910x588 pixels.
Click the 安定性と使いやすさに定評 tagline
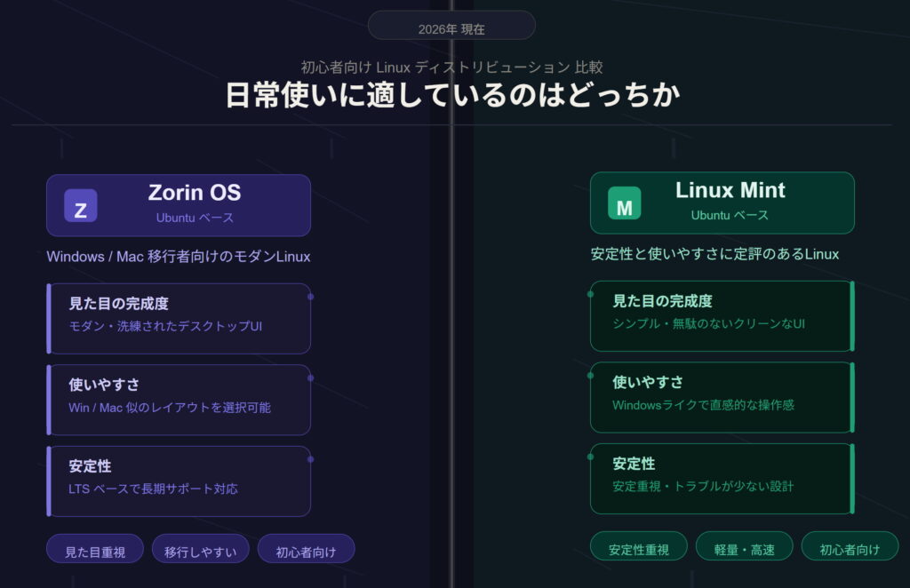point(714,254)
